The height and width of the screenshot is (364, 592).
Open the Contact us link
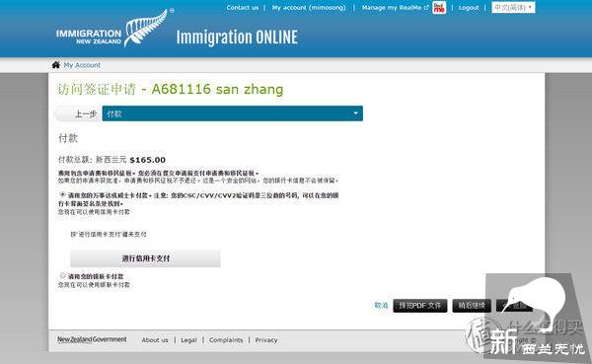[x=243, y=8]
